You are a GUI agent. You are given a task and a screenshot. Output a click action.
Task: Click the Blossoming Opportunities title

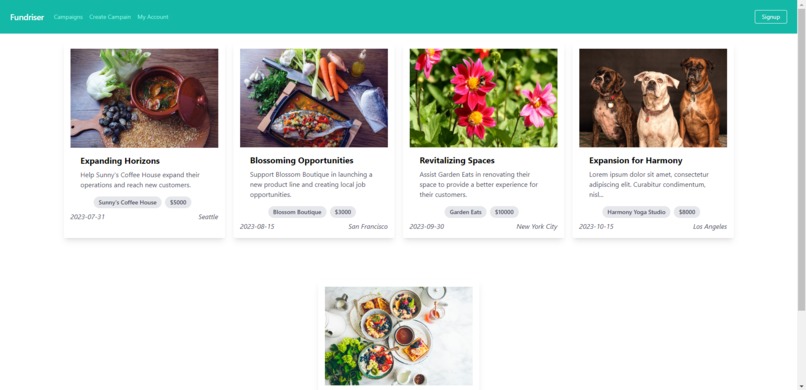click(302, 161)
